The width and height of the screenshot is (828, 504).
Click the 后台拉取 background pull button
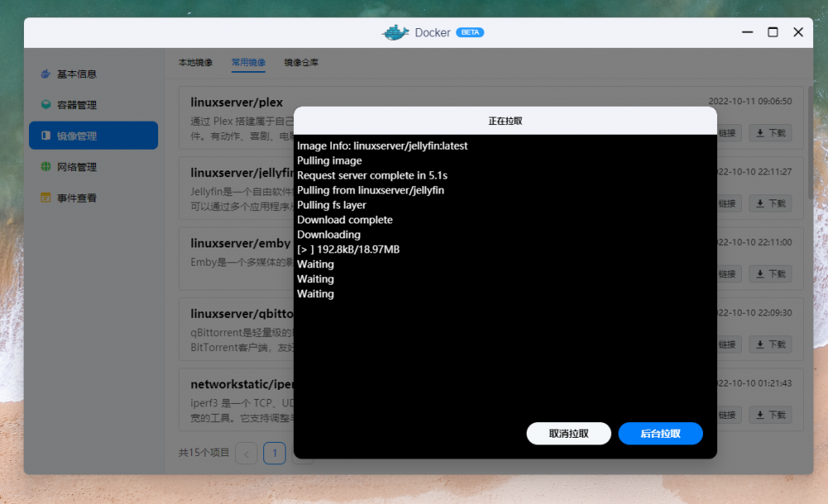pos(661,434)
